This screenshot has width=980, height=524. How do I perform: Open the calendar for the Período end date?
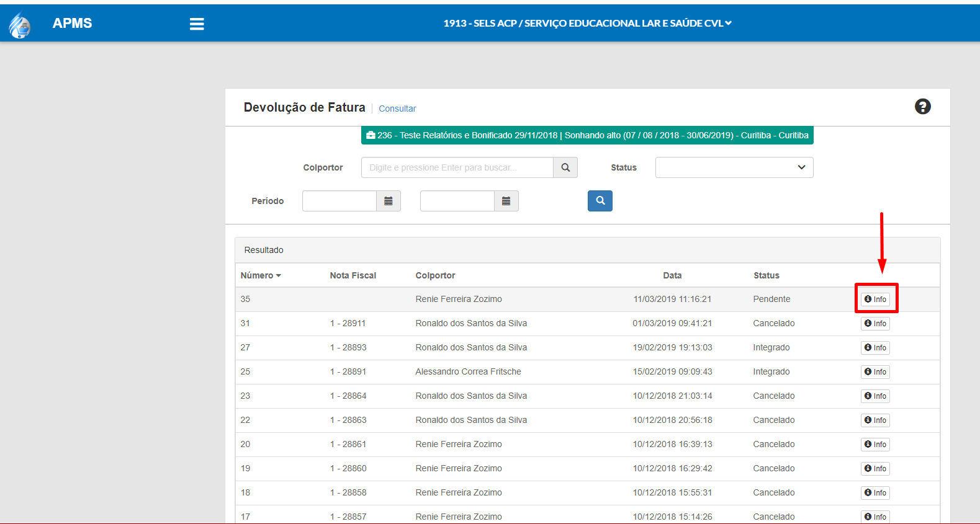coord(506,201)
